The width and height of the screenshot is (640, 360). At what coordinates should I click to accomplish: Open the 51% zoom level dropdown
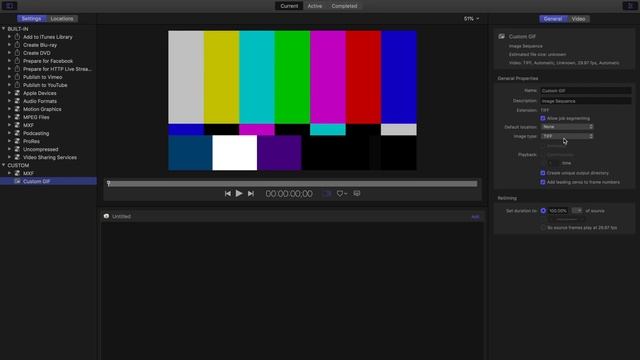coord(471,19)
